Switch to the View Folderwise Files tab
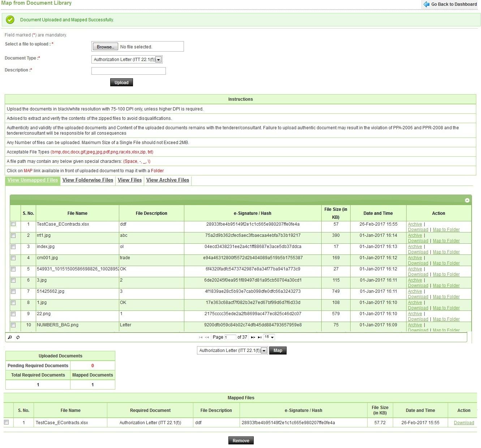Viewport: 481px width, 448px height. tap(88, 180)
